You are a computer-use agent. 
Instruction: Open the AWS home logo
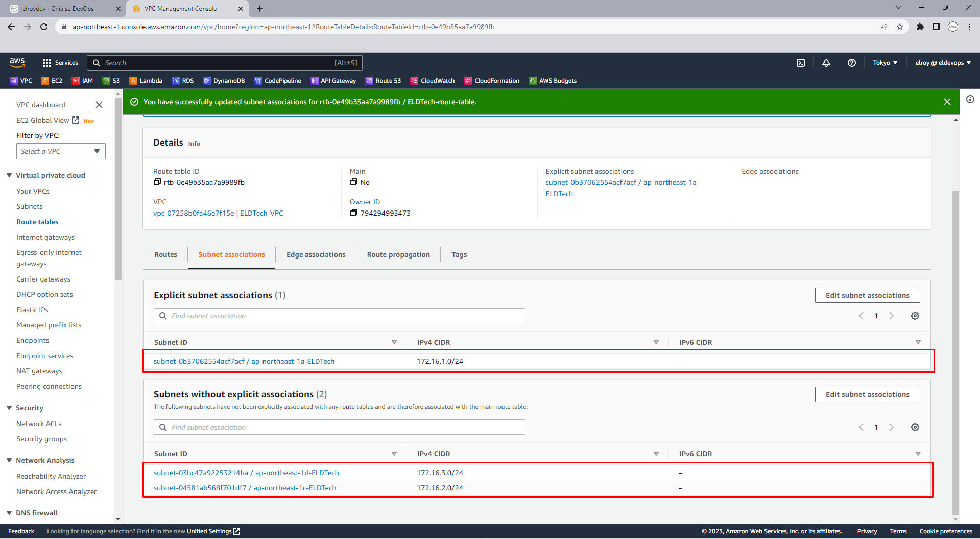click(17, 62)
